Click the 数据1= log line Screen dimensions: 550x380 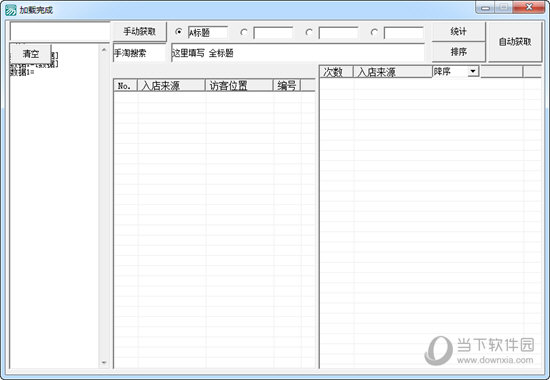[22, 72]
